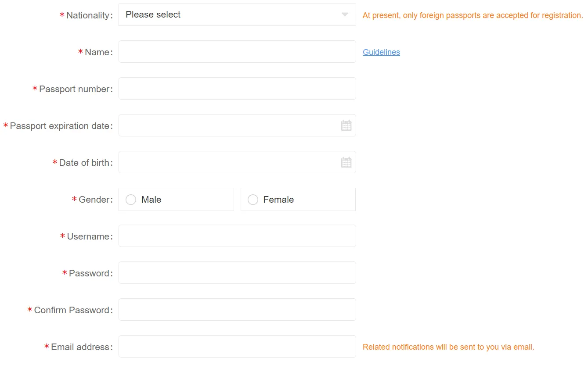This screenshot has height=365, width=588.
Task: Open the Nationality 'Please select' combo box
Action: coord(237,15)
